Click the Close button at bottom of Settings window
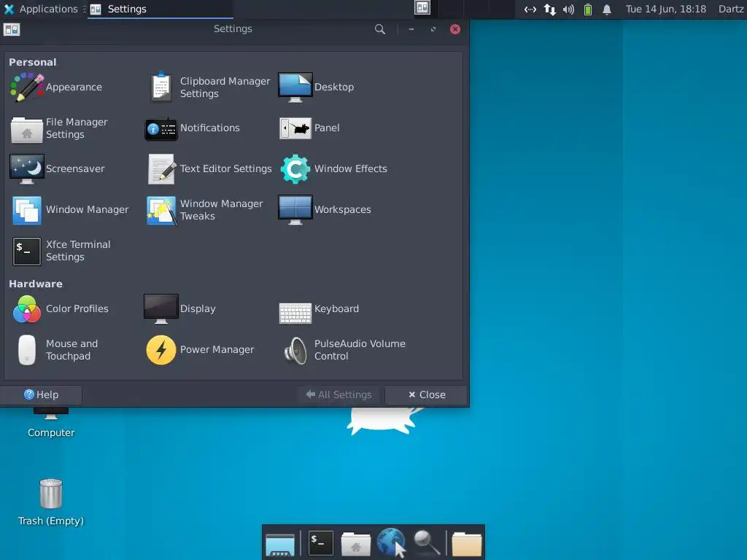747x560 pixels. coord(426,394)
